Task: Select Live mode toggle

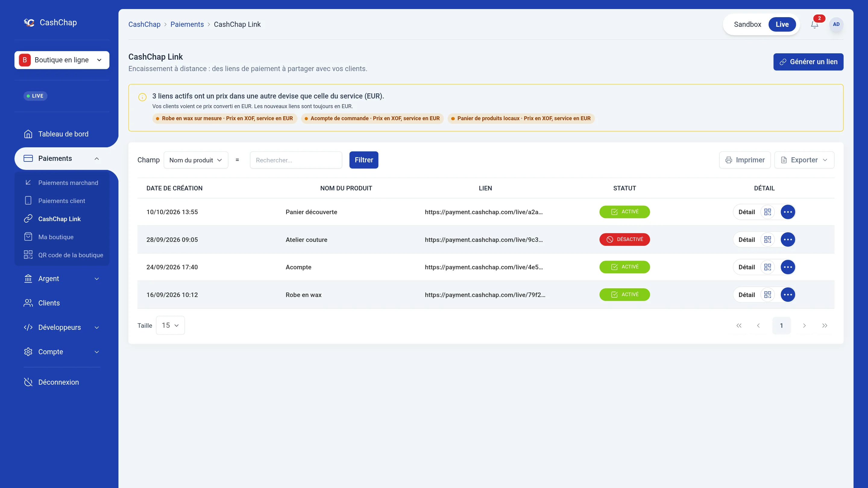Action: click(782, 24)
